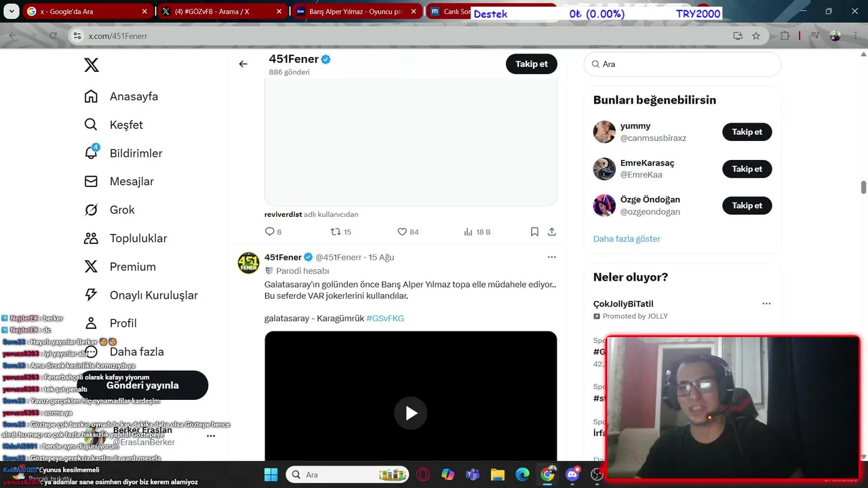Open ÇokJollyBiTatil trend

623,304
